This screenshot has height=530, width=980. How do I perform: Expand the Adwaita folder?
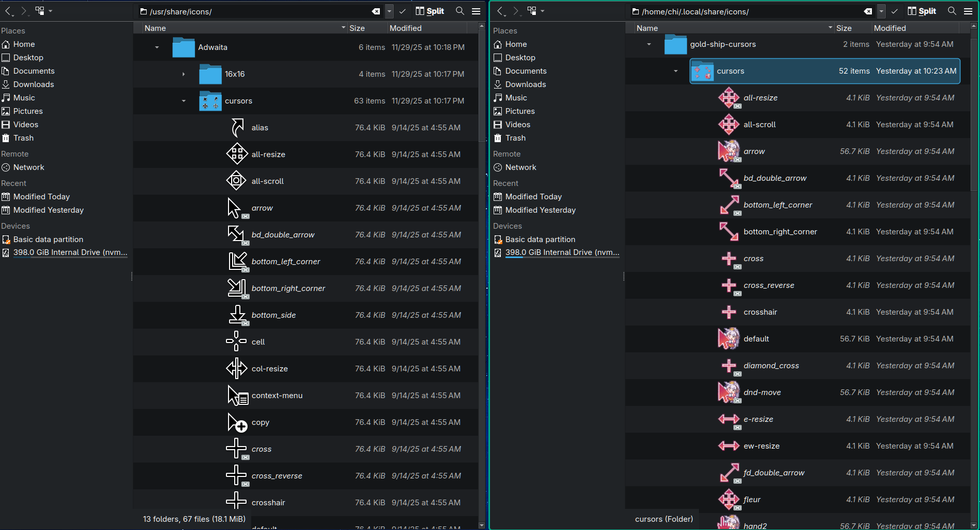point(156,47)
